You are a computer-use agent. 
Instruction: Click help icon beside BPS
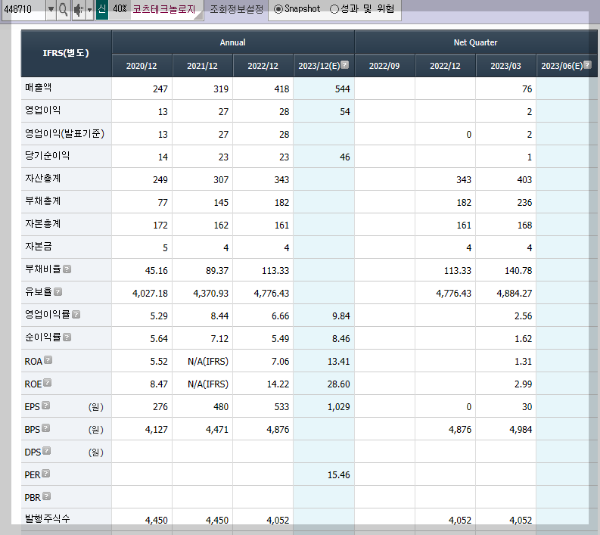[x=46, y=428]
